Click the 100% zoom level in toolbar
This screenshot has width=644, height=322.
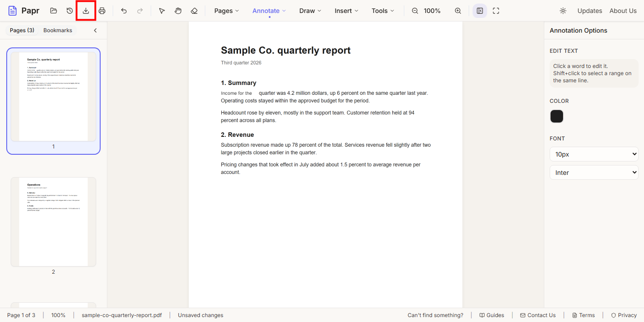[432, 11]
